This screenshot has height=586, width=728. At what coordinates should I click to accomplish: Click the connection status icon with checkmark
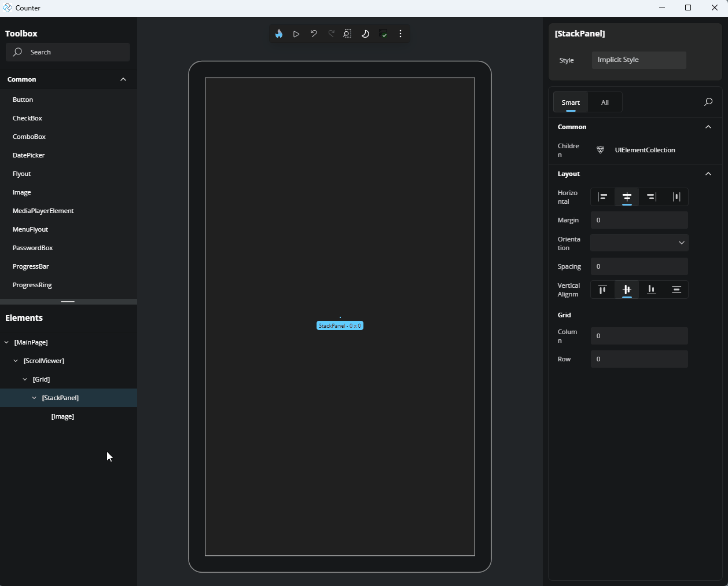383,34
